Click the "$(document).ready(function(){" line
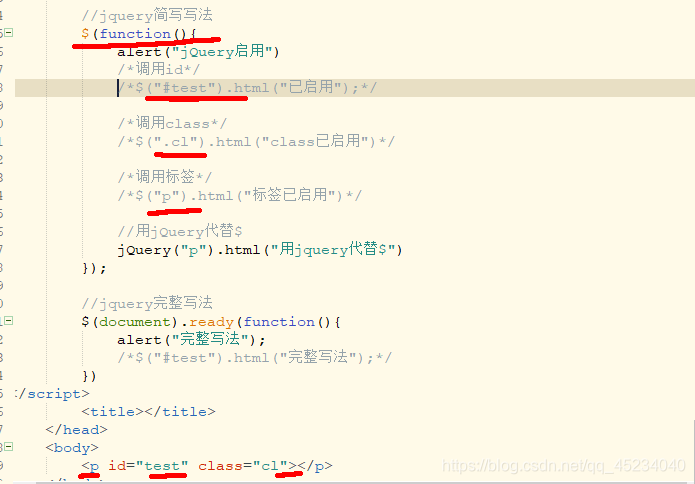Viewport: 695px width, 484px height. pyautogui.click(x=211, y=322)
